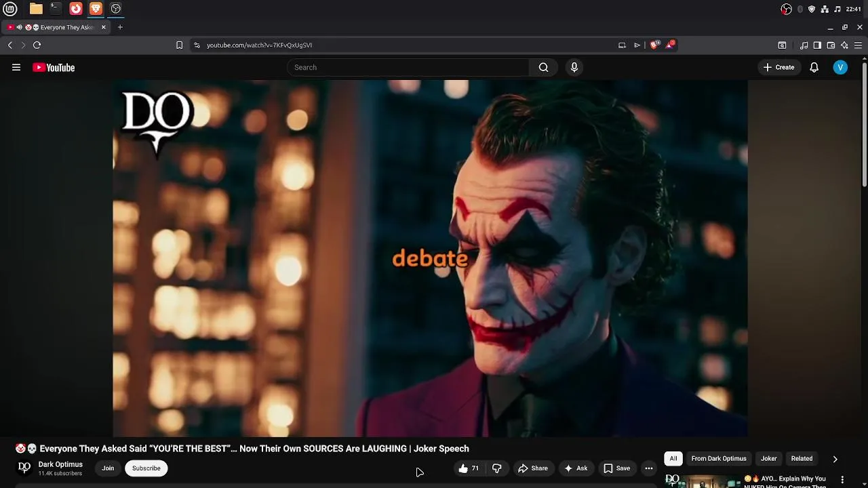Select the Related filter chip

(802, 459)
